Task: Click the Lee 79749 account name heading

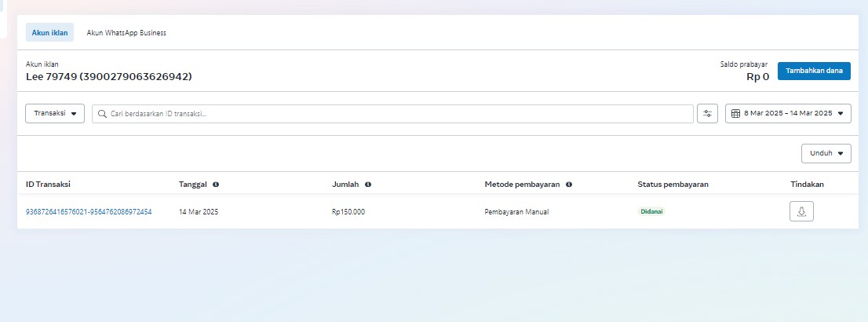Action: pos(108,77)
